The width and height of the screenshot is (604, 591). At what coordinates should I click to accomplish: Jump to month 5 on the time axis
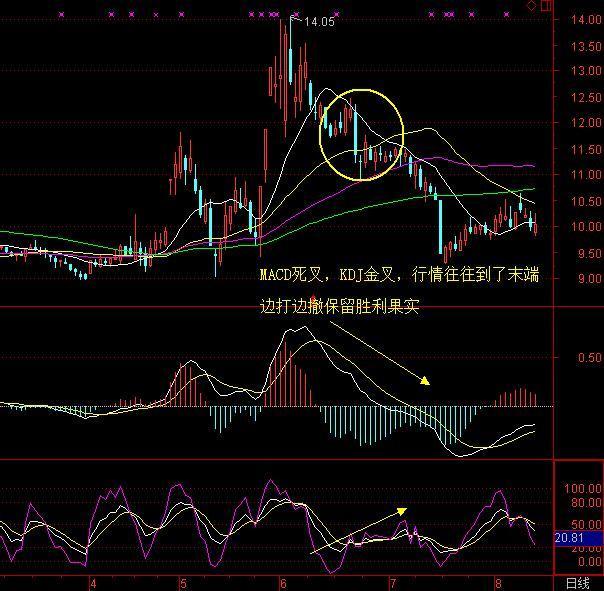point(183,582)
